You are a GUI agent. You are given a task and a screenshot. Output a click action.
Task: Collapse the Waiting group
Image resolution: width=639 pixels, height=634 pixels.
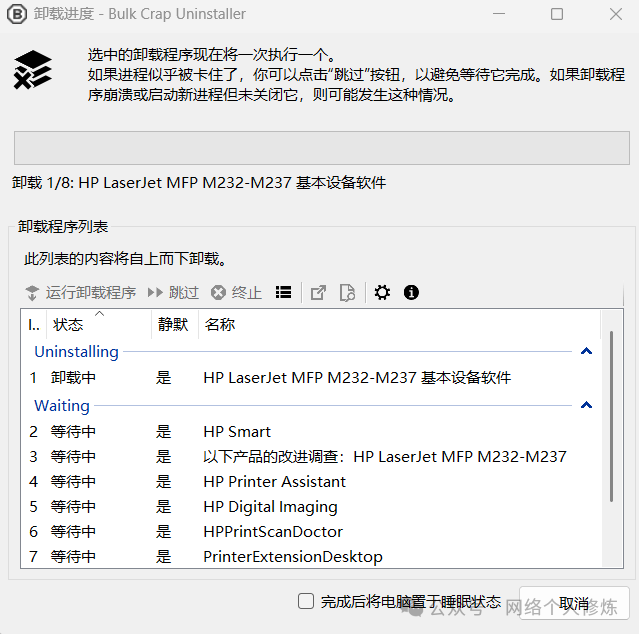[x=586, y=405]
